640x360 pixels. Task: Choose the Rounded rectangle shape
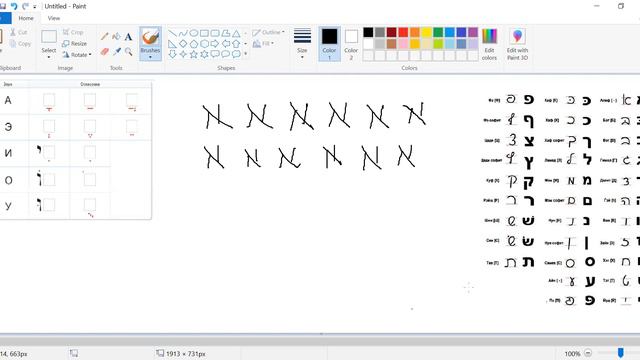215,33
